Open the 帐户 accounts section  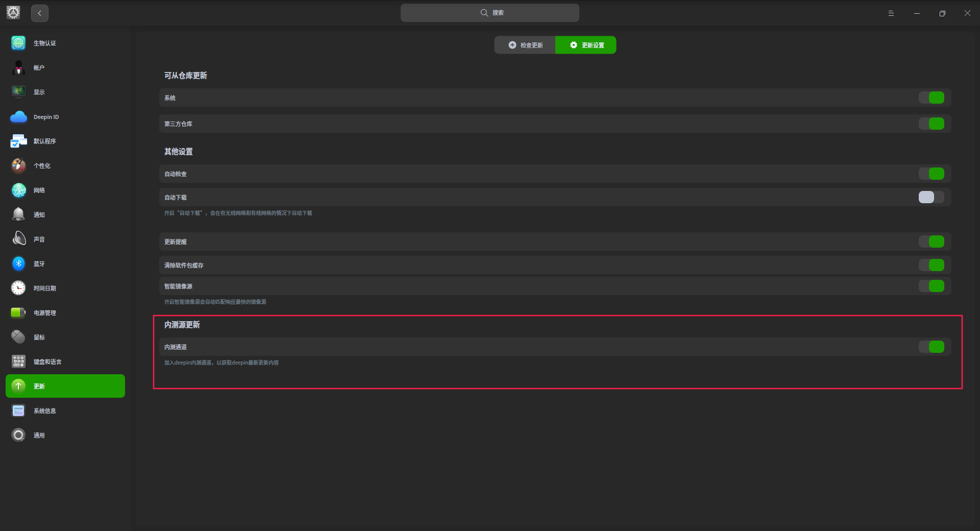tap(65, 67)
